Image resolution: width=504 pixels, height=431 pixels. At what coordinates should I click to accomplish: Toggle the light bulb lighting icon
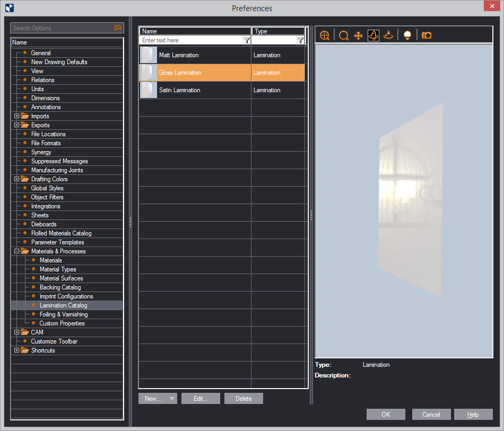407,36
